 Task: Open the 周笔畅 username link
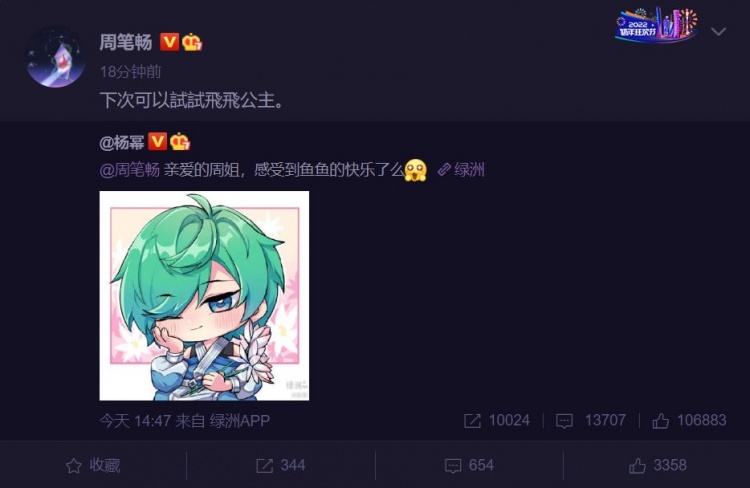[x=125, y=42]
